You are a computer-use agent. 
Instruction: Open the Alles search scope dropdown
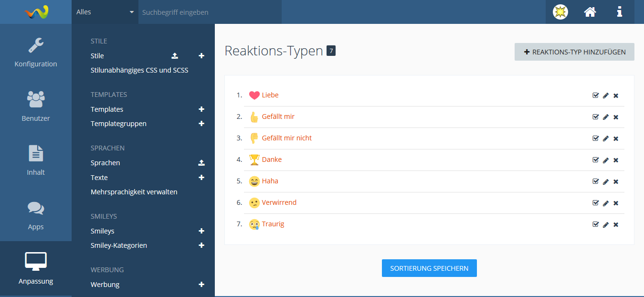coord(105,12)
